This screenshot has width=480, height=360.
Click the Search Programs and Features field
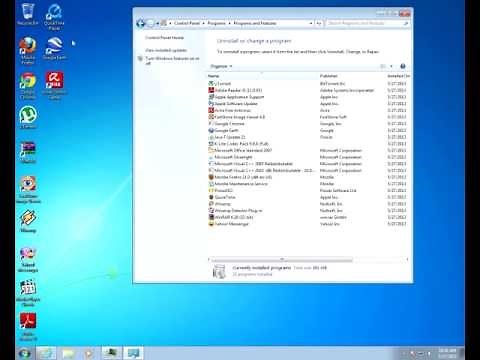(x=367, y=23)
